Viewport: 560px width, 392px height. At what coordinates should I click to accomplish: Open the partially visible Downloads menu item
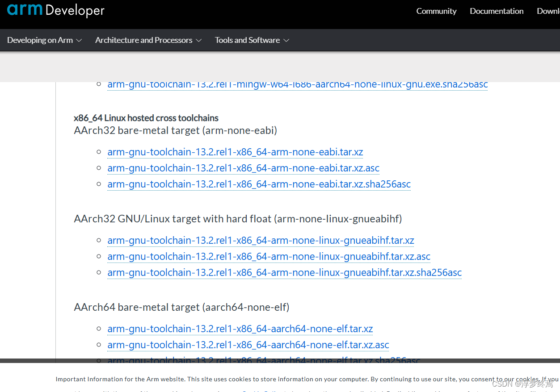[x=548, y=11]
